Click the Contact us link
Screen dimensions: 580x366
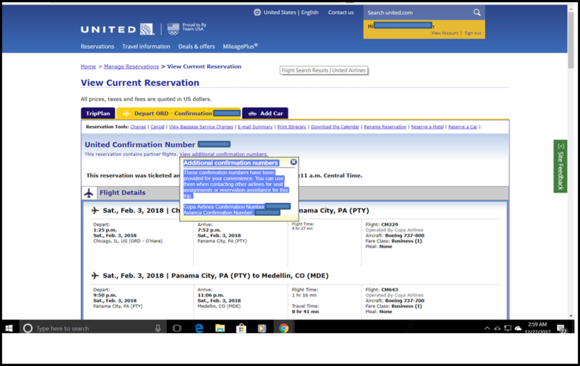coord(341,12)
